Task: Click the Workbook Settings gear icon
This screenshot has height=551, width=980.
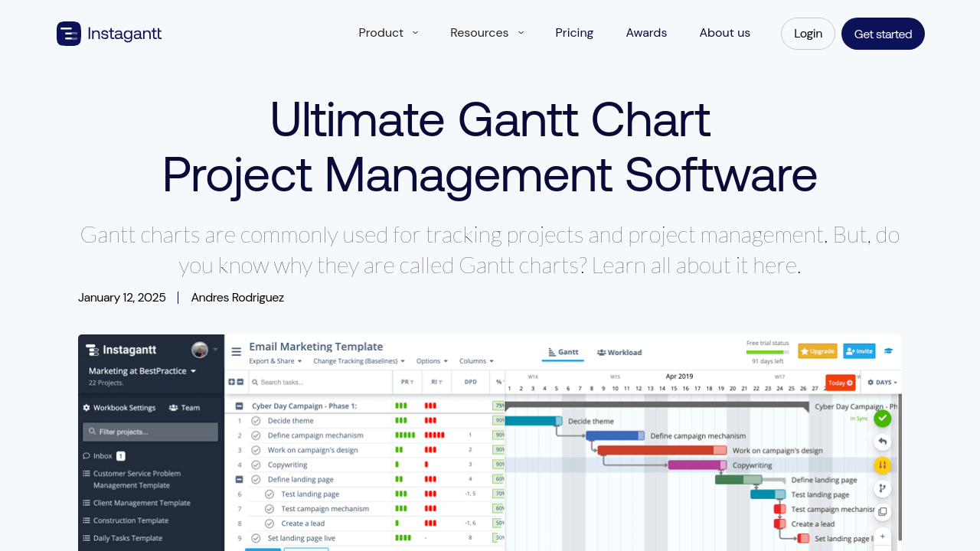Action: coord(87,408)
